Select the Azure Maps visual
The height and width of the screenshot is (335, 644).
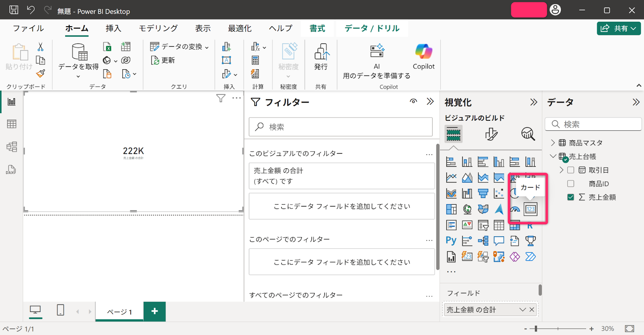[499, 209]
